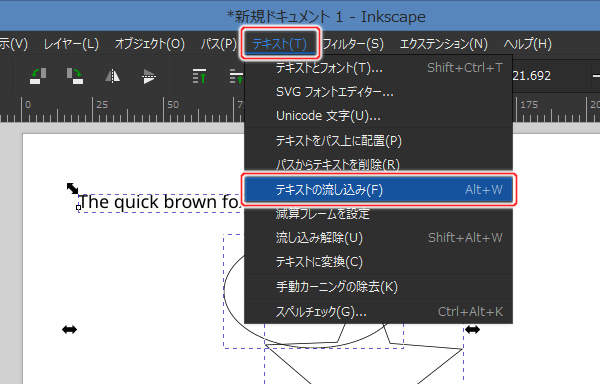The height and width of the screenshot is (384, 600).
Task: Select Unicode 文字(U)... entry
Action: [378, 116]
